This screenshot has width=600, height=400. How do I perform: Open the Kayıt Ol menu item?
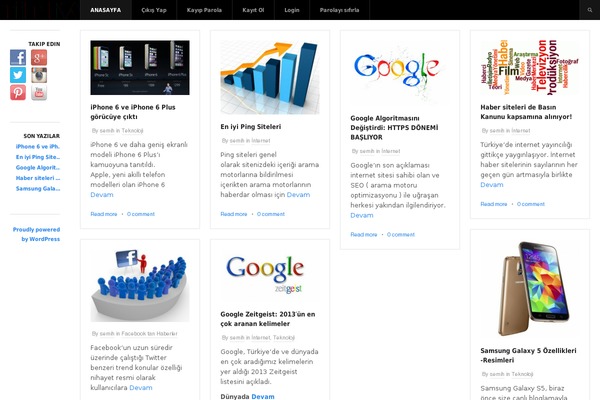[x=253, y=10]
